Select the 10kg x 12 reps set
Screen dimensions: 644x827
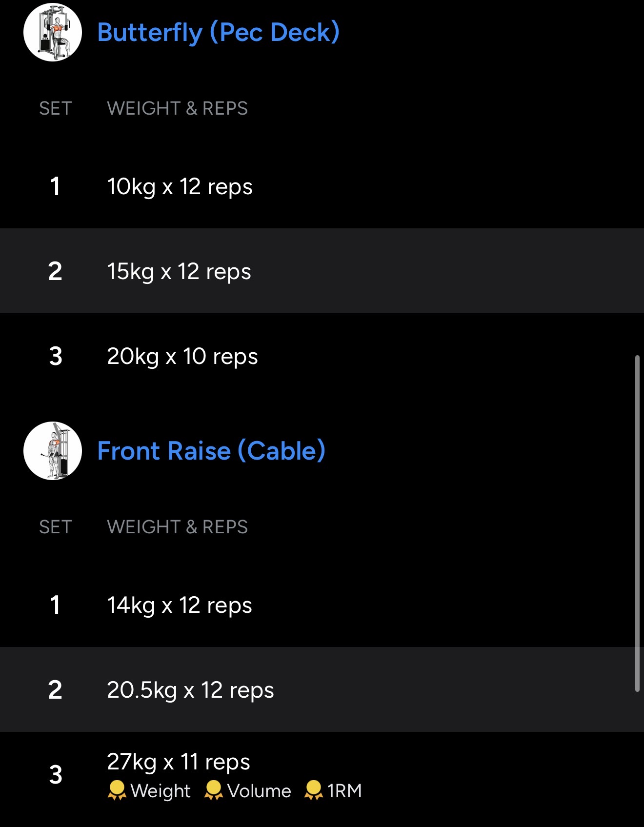coord(180,186)
